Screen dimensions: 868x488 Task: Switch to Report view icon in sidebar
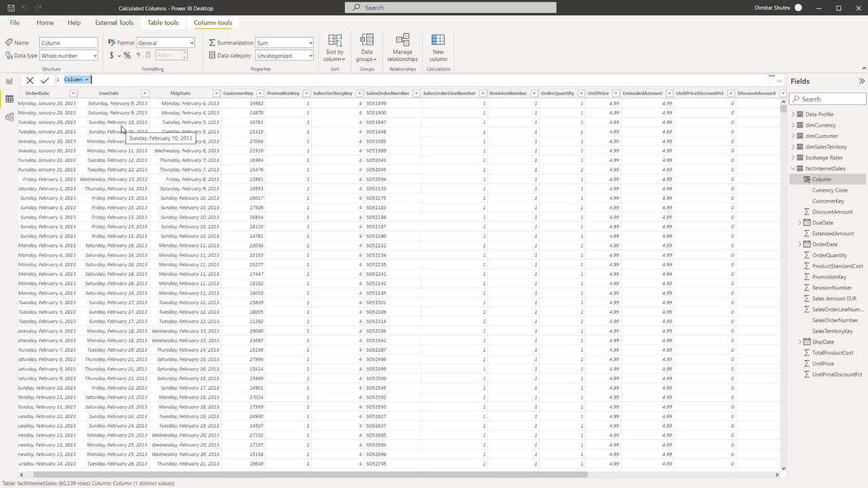pos(9,81)
